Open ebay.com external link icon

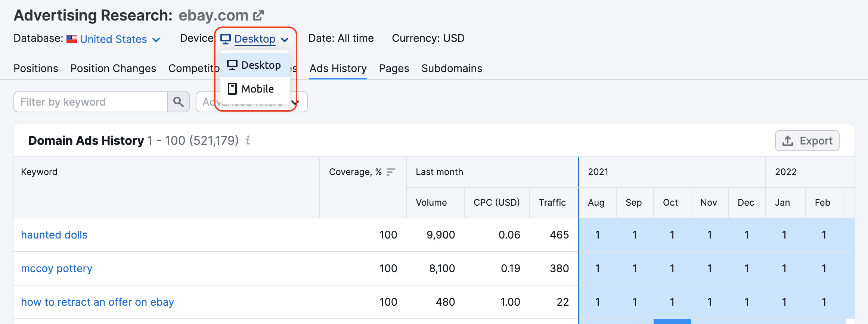[x=258, y=16]
